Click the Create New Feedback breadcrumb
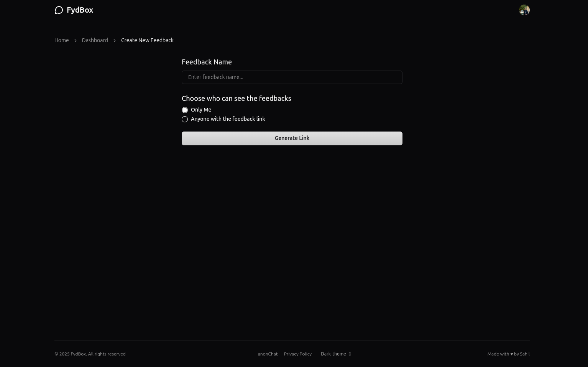Viewport: 588px width, 367px height. tap(147, 40)
